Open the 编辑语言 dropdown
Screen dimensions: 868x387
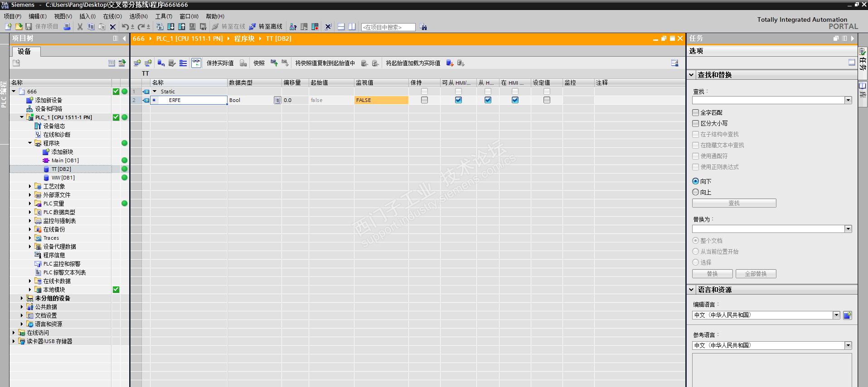point(836,315)
